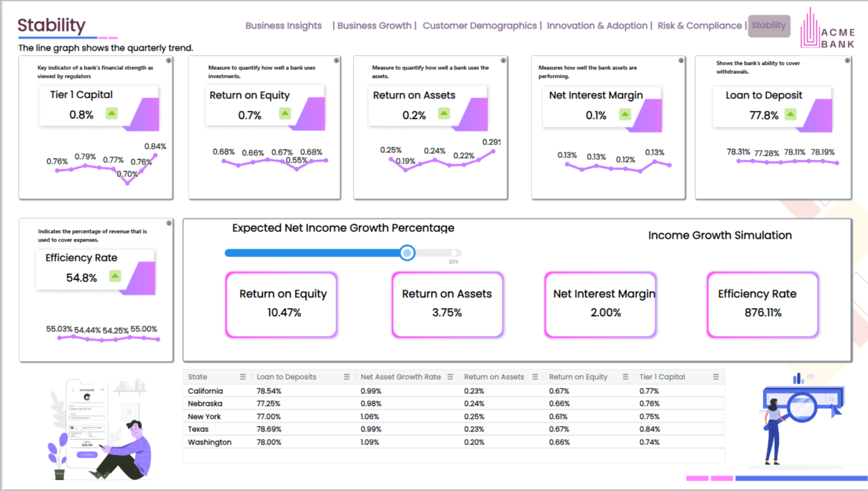This screenshot has height=491, width=868.
Task: Open the Tier 1 Capital column menu
Action: click(x=716, y=377)
